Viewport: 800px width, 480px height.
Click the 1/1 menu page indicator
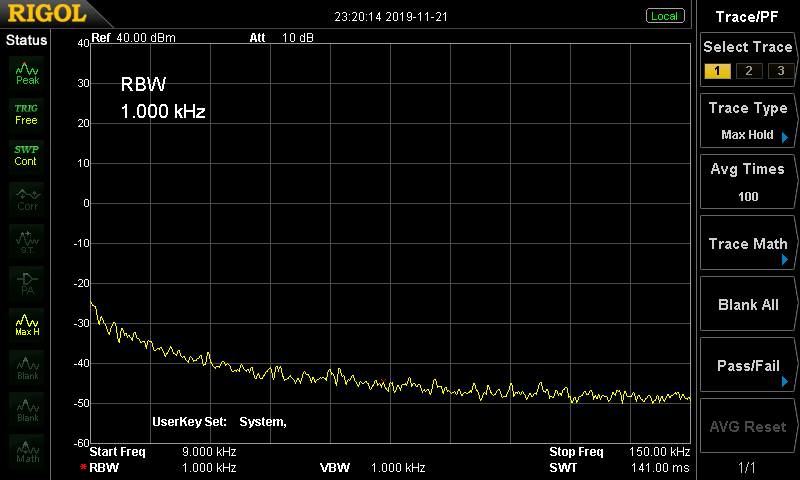(x=748, y=467)
